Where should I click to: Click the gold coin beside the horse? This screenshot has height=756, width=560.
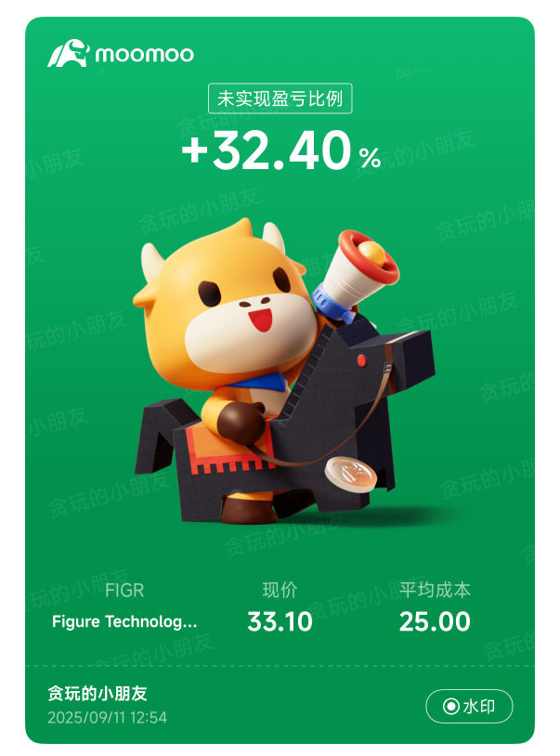click(x=350, y=474)
